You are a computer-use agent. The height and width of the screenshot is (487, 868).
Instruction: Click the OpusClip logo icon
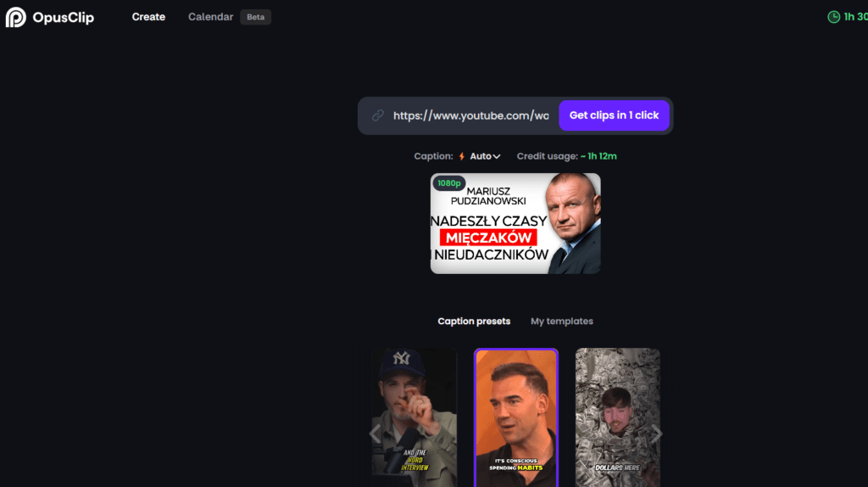[15, 17]
